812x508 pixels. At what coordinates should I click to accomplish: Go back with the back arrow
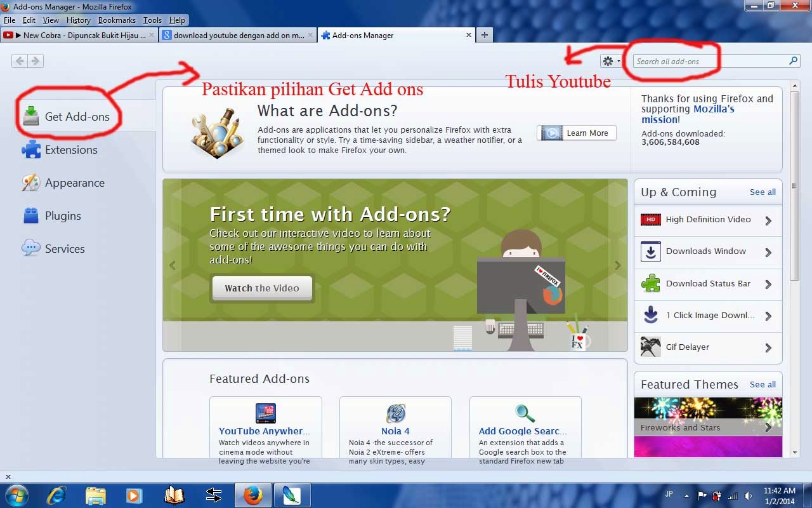(x=20, y=61)
